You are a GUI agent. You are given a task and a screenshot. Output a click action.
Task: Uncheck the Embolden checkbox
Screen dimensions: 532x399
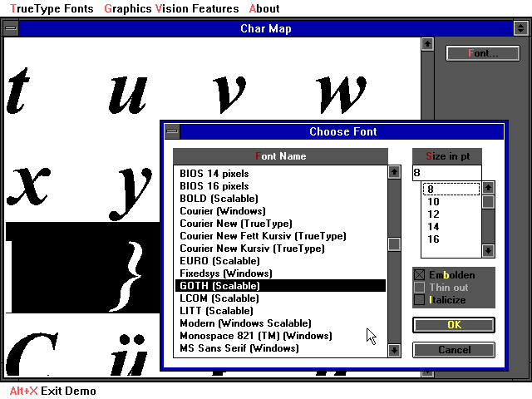coord(419,275)
